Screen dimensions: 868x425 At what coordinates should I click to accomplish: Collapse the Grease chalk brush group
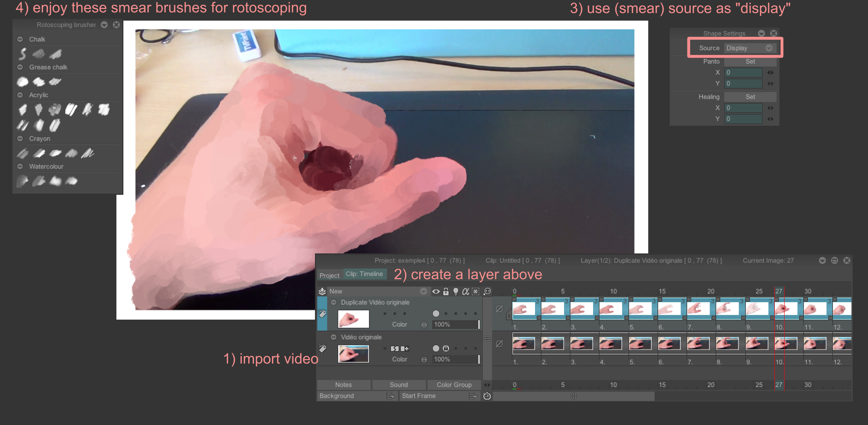point(20,67)
